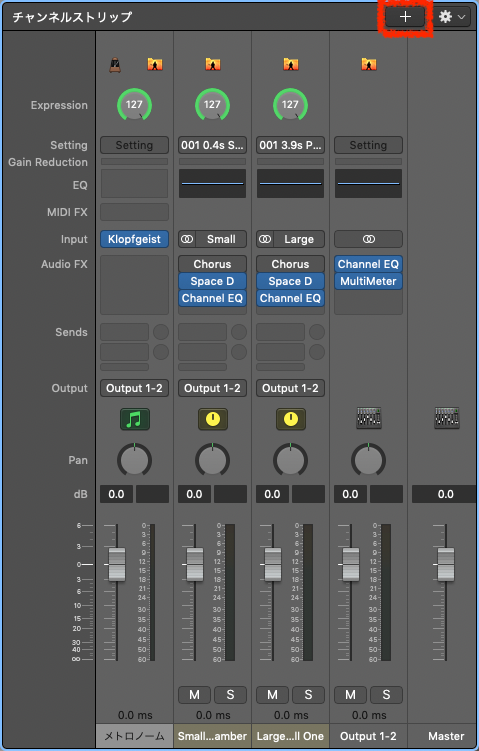Click the patch picture icon beside the metronome
This screenshot has height=751, width=479.
point(155,64)
